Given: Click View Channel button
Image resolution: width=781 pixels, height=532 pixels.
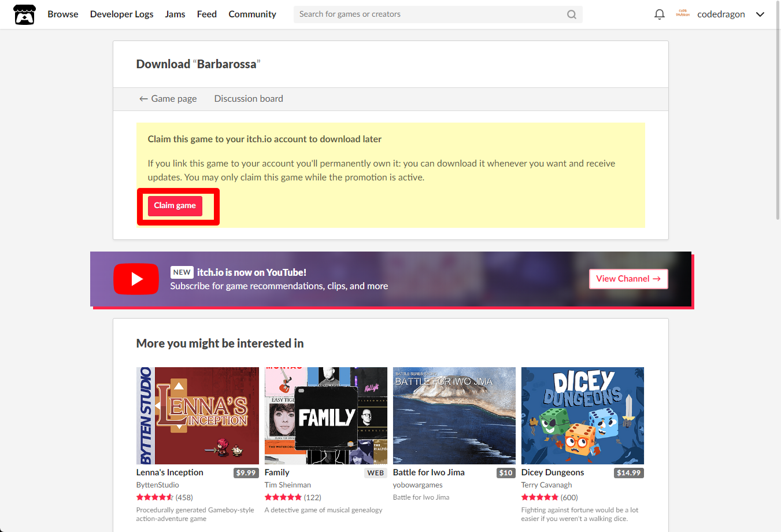Looking at the screenshot, I should pos(628,279).
